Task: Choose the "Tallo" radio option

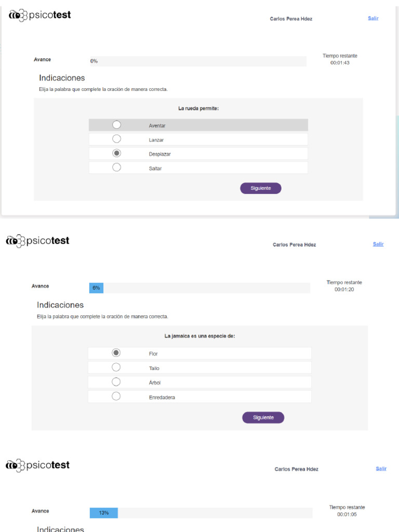Action: pyautogui.click(x=116, y=367)
